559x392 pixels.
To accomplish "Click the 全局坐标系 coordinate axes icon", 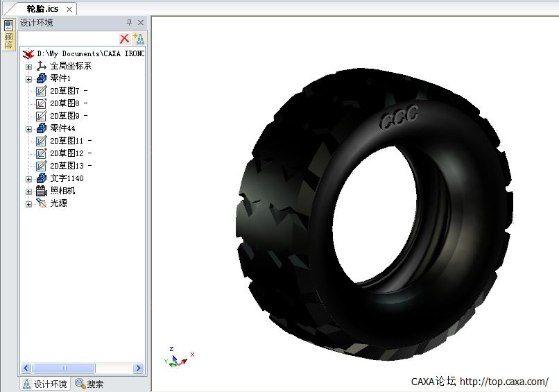I will [x=42, y=66].
